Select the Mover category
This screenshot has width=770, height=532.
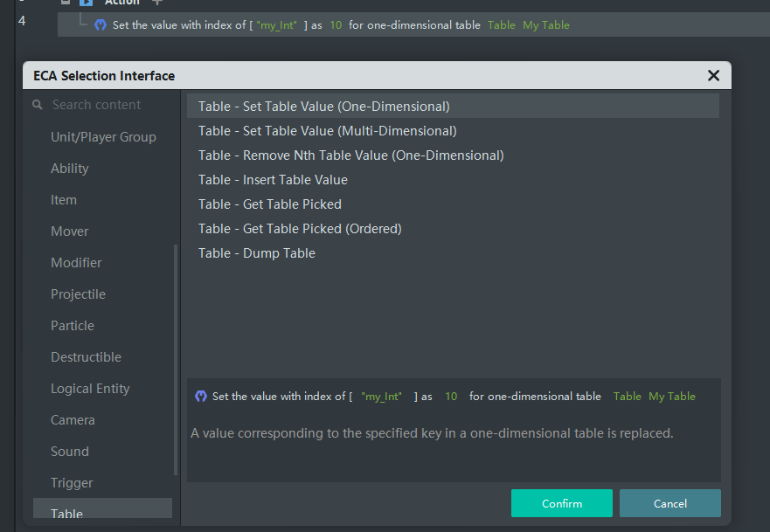(x=70, y=231)
